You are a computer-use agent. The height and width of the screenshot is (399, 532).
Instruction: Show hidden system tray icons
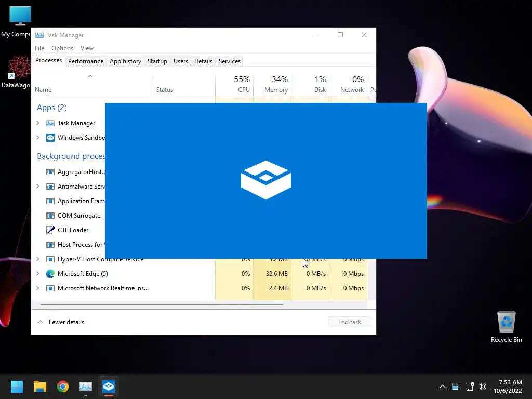click(x=443, y=387)
